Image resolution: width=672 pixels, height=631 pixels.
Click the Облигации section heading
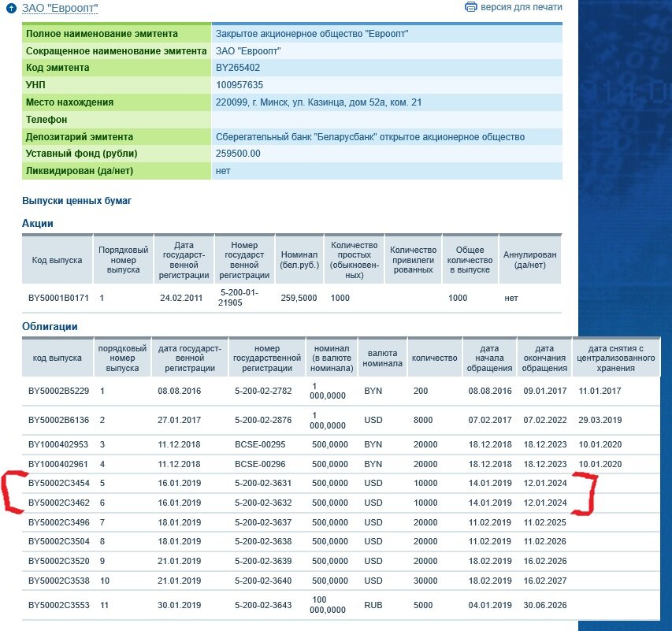tap(50, 327)
